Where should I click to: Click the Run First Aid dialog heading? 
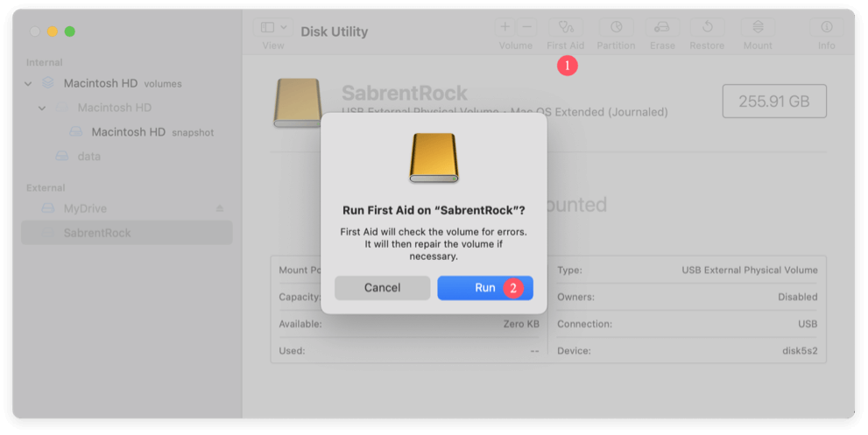[434, 210]
